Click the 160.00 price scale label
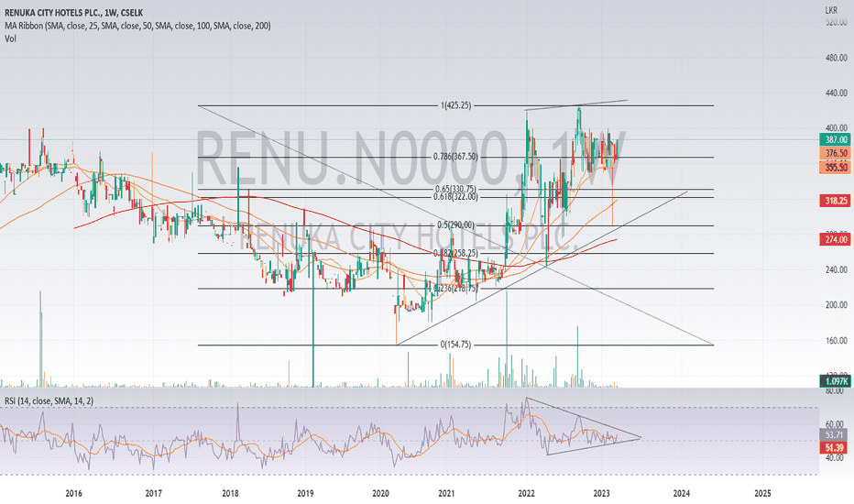 (x=836, y=341)
